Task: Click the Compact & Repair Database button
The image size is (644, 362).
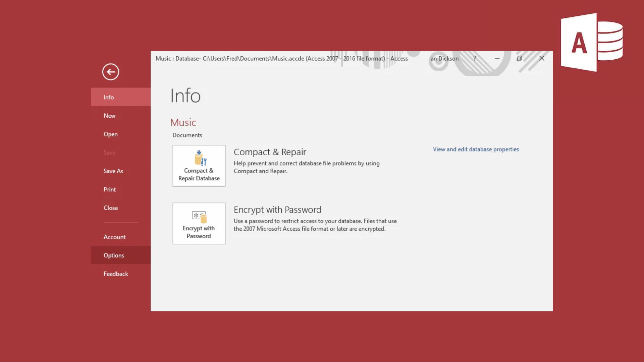Action: [199, 166]
